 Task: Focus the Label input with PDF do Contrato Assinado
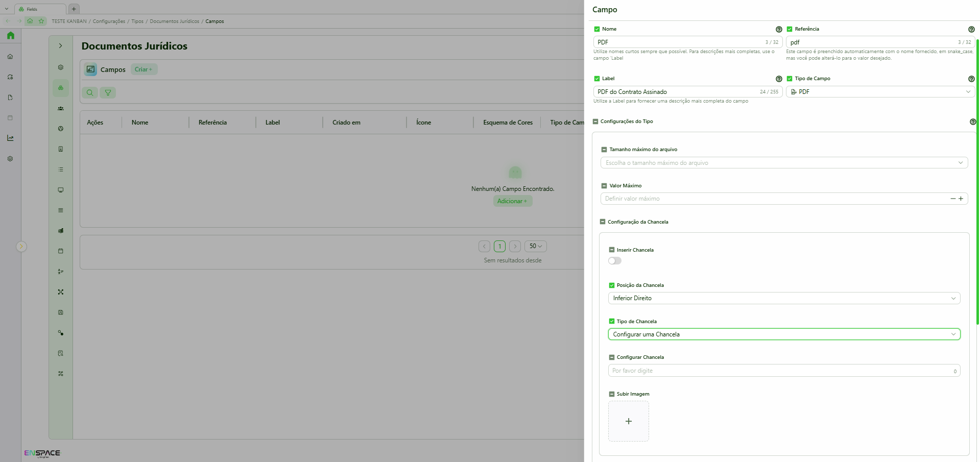(688, 92)
